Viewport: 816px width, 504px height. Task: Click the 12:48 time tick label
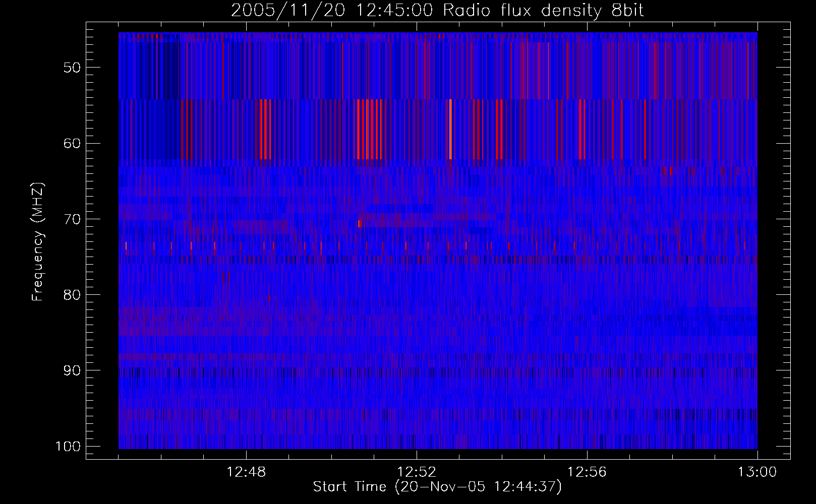[246, 472]
